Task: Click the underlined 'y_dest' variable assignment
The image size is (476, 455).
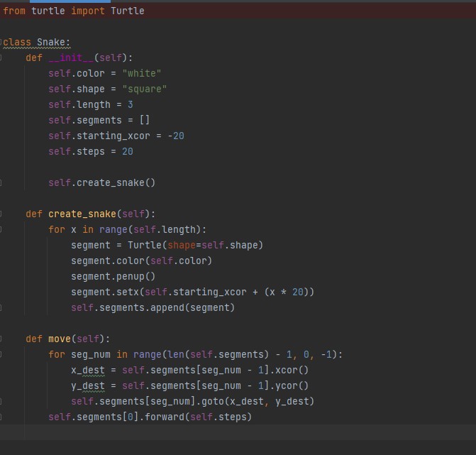Action: (88, 385)
